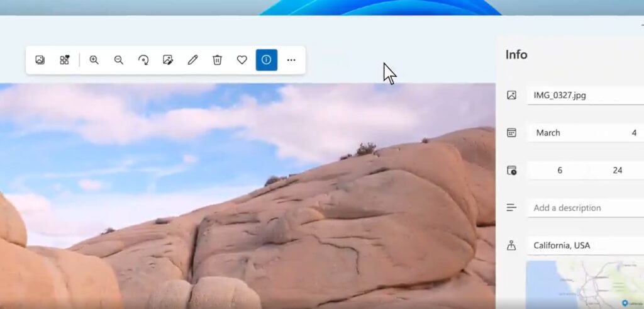This screenshot has height=309, width=644.
Task: Open the all photos view icon
Action: 40,60
